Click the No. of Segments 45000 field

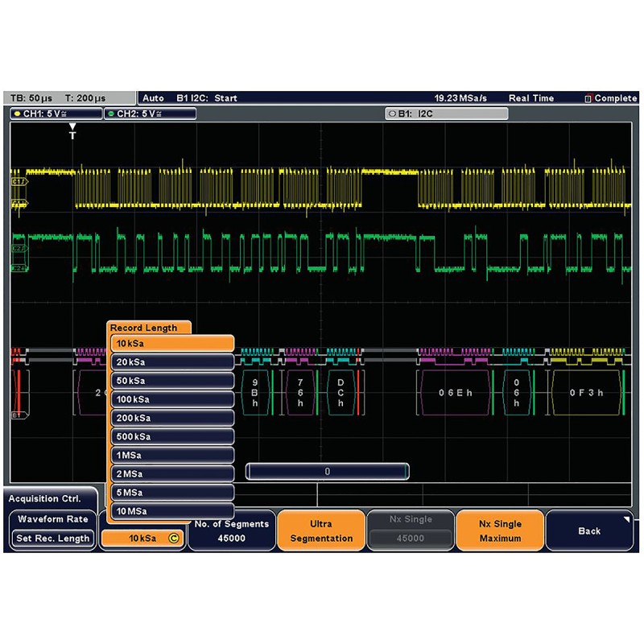(x=230, y=530)
